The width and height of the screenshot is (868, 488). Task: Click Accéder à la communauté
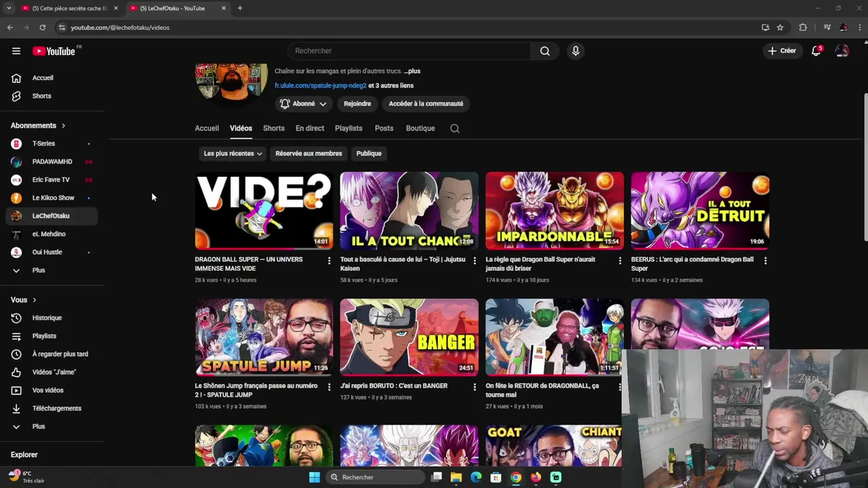tap(426, 104)
